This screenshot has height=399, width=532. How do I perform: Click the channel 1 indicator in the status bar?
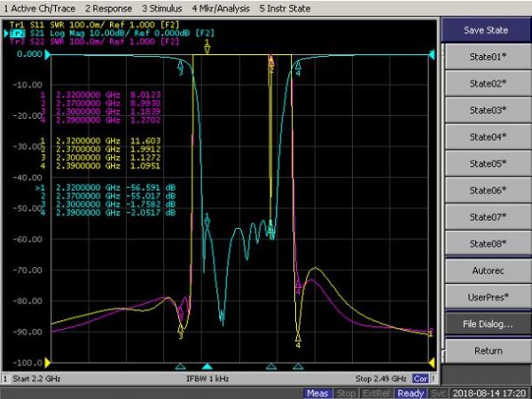[5, 379]
